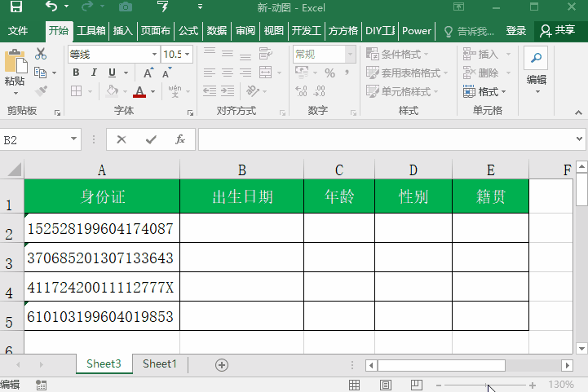The image size is (588, 392).
Task: Expand the 粘贴 paste options arrow
Action: (x=15, y=93)
